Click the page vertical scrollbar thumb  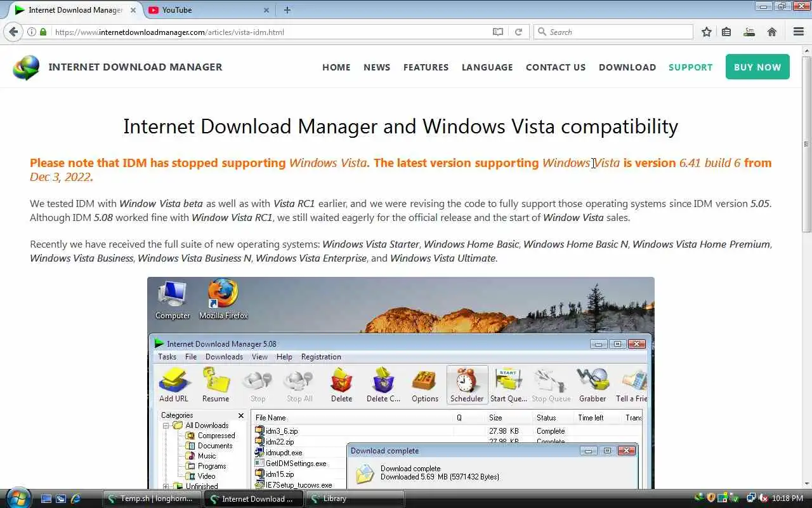[806, 144]
